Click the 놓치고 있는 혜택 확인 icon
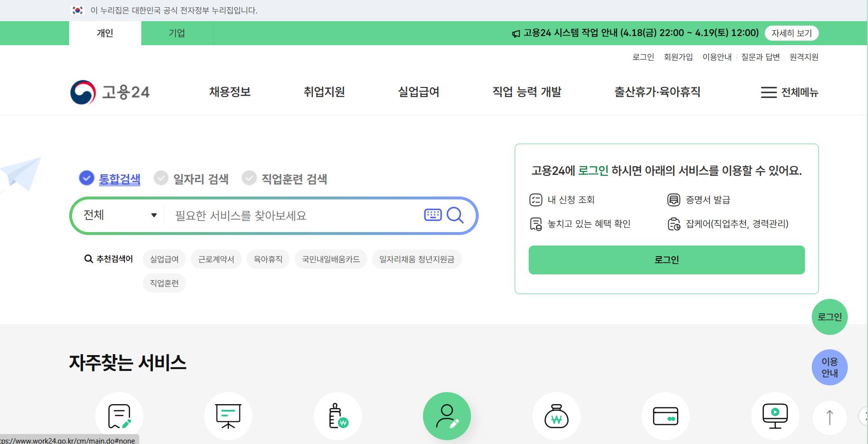The image size is (868, 444). [x=535, y=224]
